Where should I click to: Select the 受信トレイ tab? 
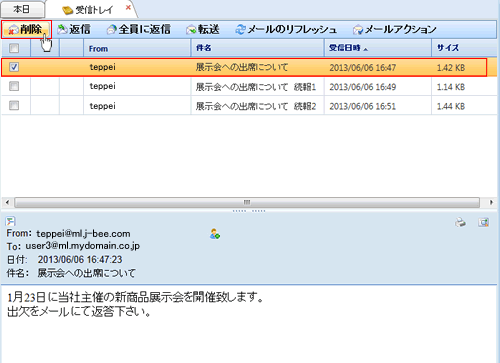tap(88, 10)
